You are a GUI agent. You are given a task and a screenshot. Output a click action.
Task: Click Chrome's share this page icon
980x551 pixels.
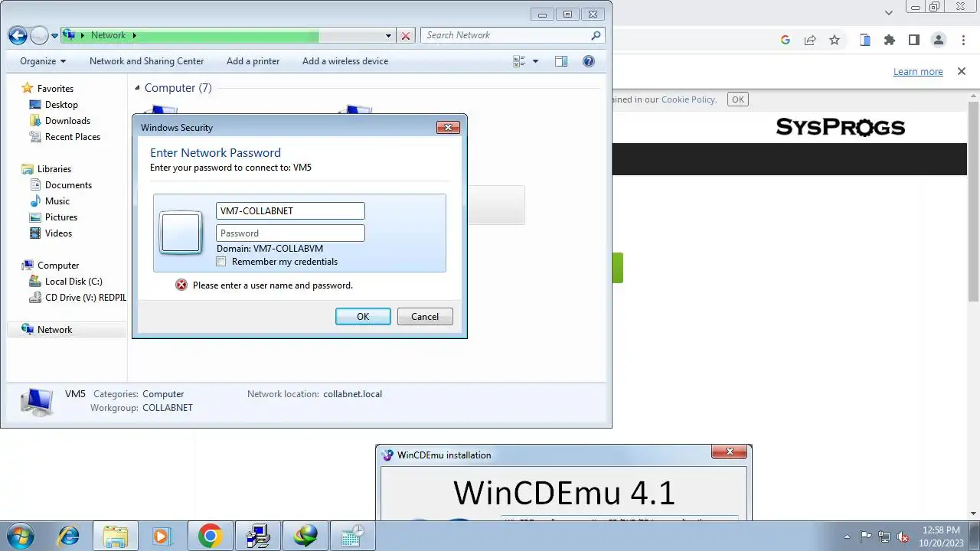pos(809,40)
